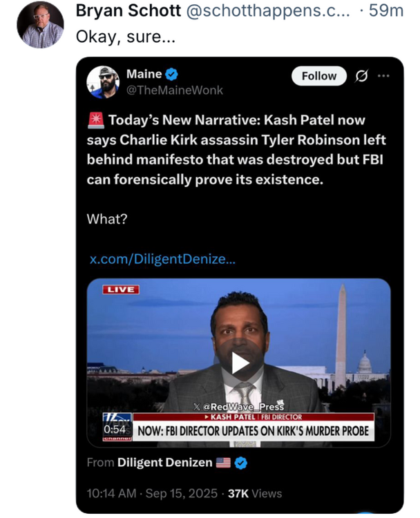Click Bryan Schott's profile avatar

click(39, 24)
